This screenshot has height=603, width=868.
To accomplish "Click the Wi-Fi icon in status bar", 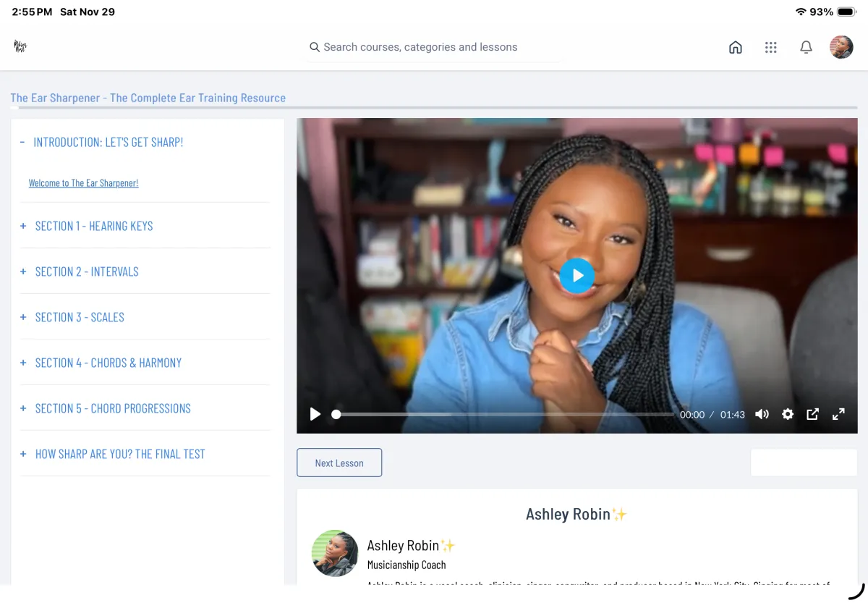I will pos(801,12).
